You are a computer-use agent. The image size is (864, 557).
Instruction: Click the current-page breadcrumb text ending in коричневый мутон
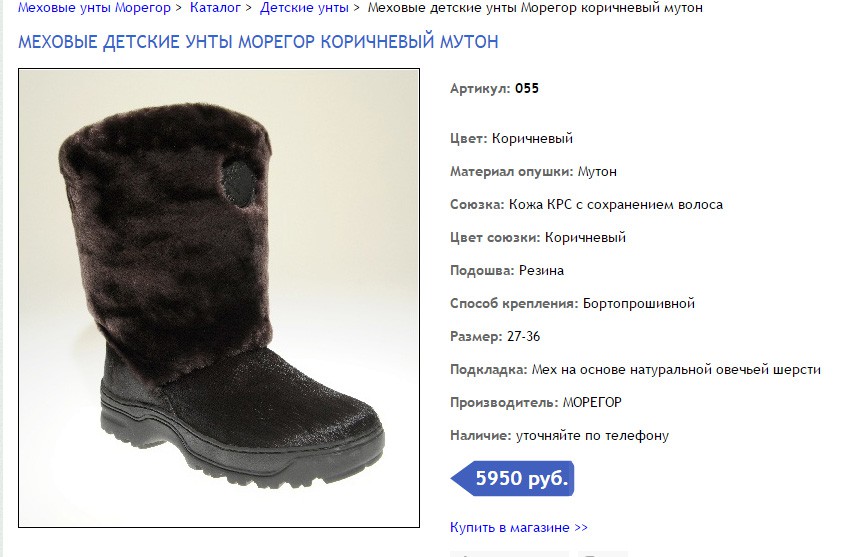pos(535,8)
